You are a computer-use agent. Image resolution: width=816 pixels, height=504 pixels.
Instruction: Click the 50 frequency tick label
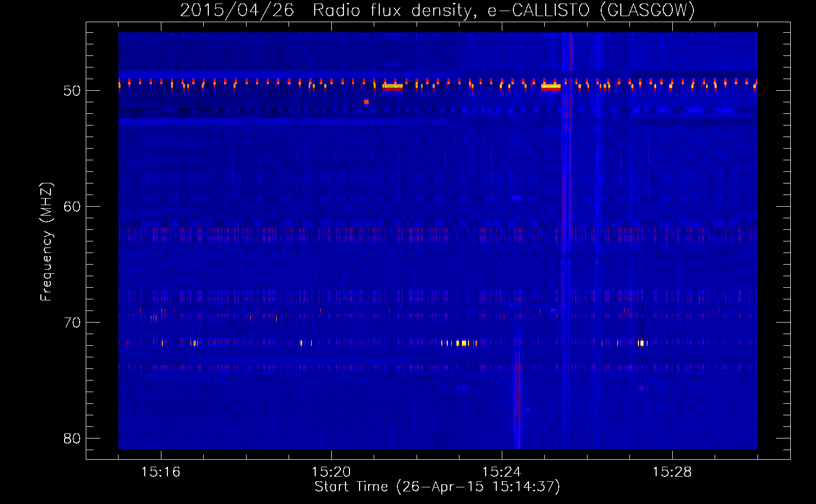point(72,91)
